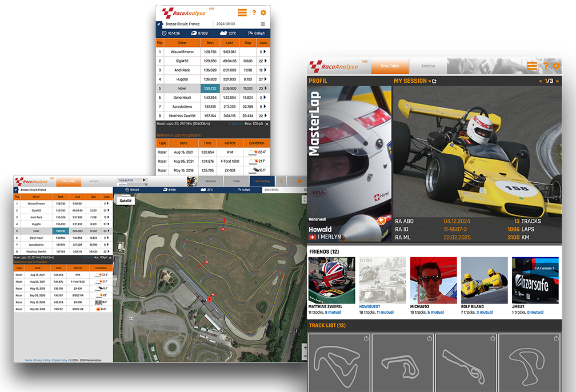Open settings gear in mobile view

tap(263, 13)
